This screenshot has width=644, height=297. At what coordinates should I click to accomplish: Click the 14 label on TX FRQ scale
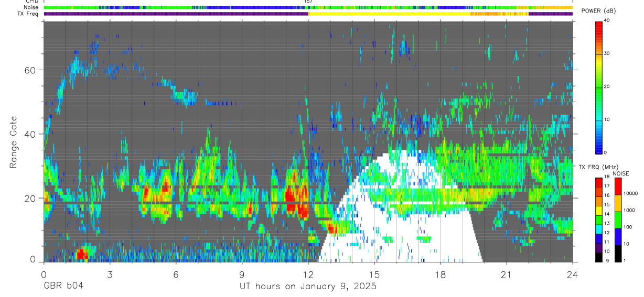coord(607,214)
